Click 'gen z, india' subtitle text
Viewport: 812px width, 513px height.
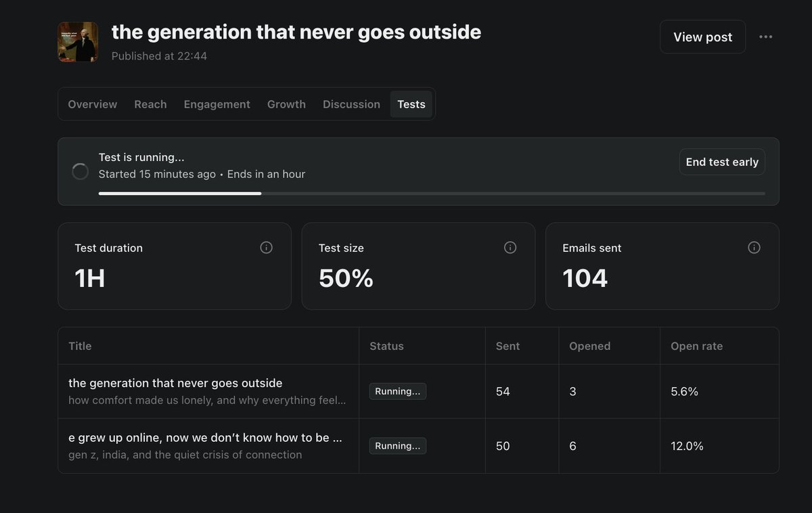click(185, 455)
